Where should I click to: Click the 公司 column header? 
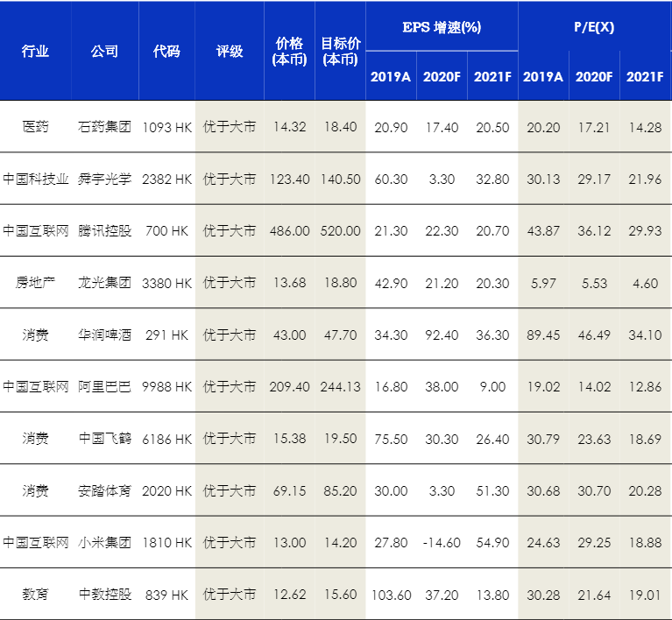(x=104, y=52)
